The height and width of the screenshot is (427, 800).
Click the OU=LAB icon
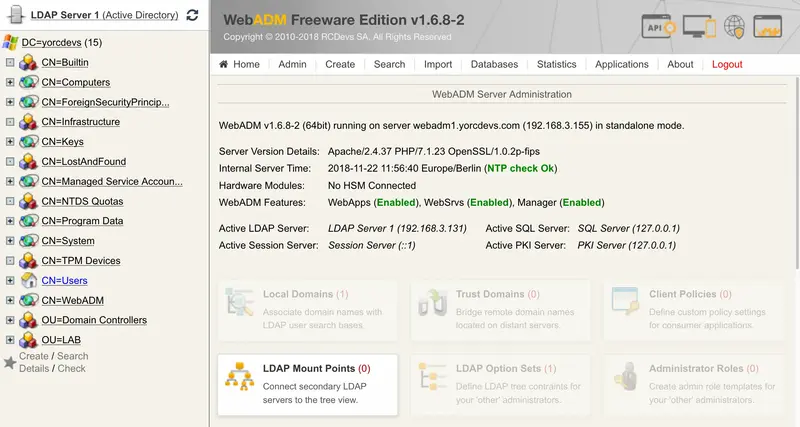point(28,340)
